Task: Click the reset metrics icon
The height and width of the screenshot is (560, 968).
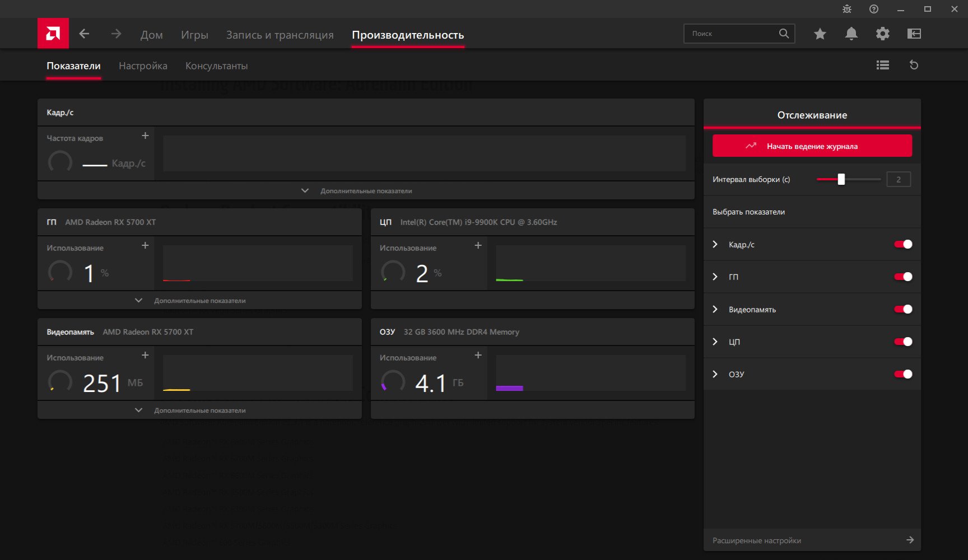Action: click(914, 65)
